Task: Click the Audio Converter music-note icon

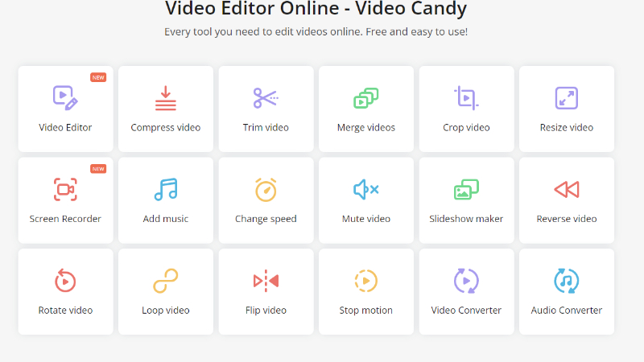Action: click(567, 281)
